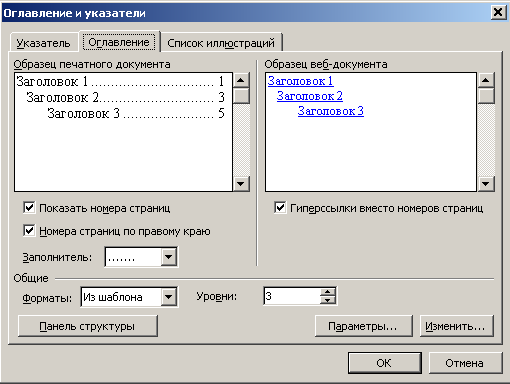This screenshot has width=510, height=384.
Task: Close the Оглавление и указатели dialog
Action: tap(498, 13)
